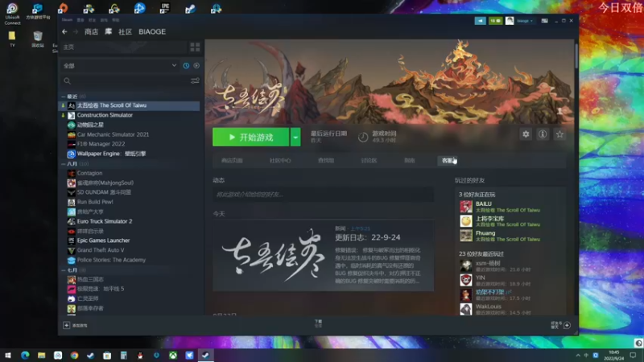The height and width of the screenshot is (362, 644).
Task: Click the activity status input field
Action: tap(324, 194)
